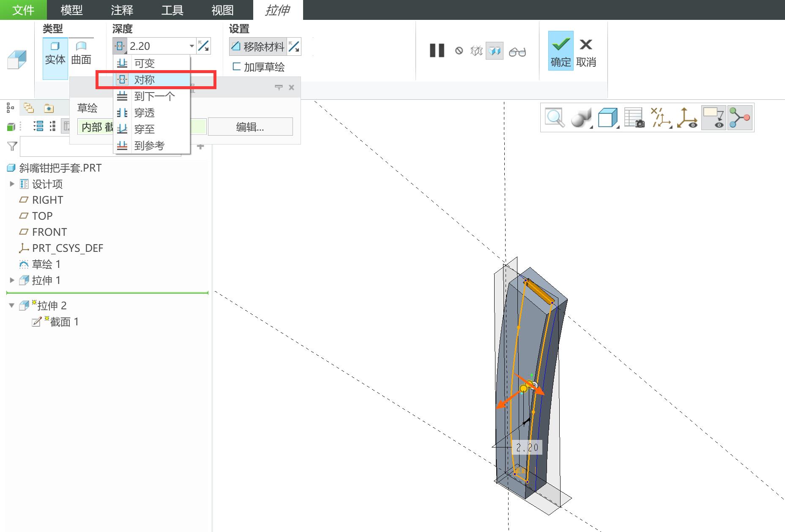Confirm the extrude with 确定
The image size is (785, 532).
[561, 51]
